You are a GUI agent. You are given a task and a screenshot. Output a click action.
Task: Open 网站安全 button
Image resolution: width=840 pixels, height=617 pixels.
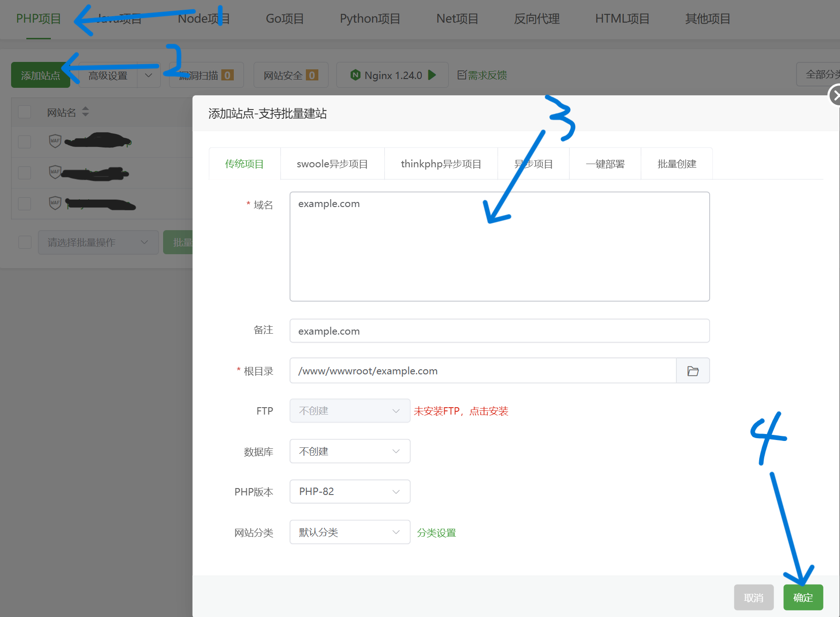291,75
